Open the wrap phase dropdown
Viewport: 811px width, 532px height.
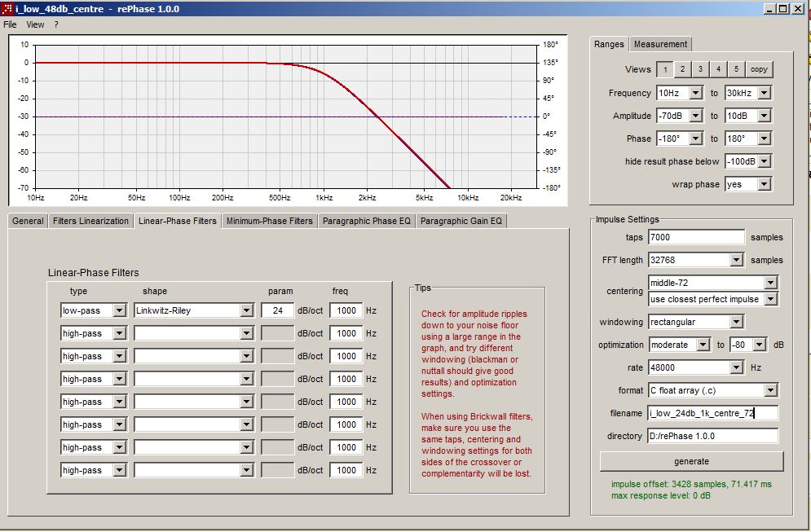(x=764, y=184)
